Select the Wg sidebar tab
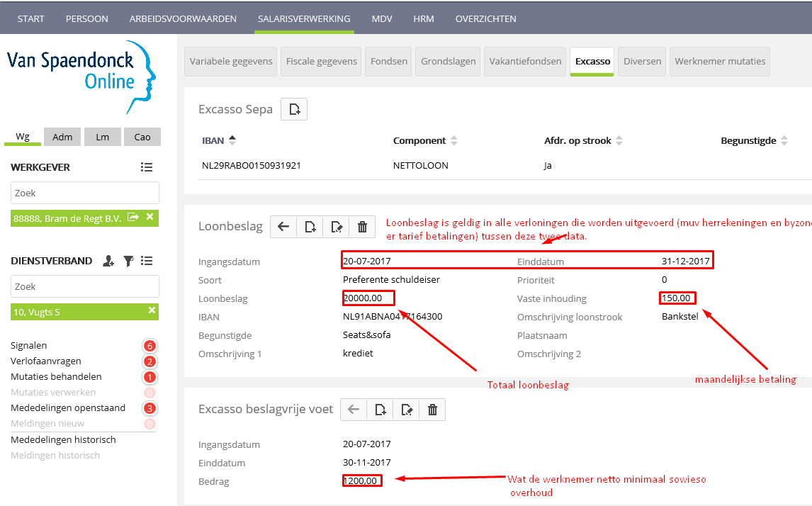 [x=23, y=137]
